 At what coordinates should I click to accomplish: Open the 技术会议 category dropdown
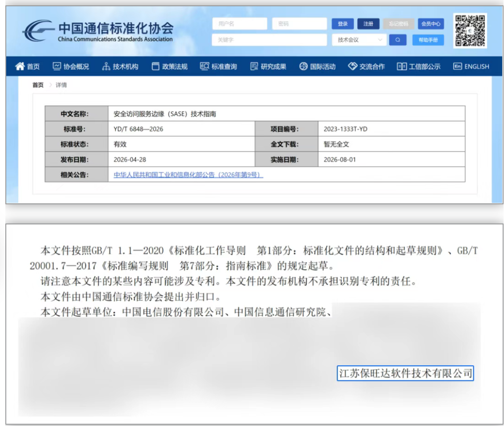tap(359, 40)
